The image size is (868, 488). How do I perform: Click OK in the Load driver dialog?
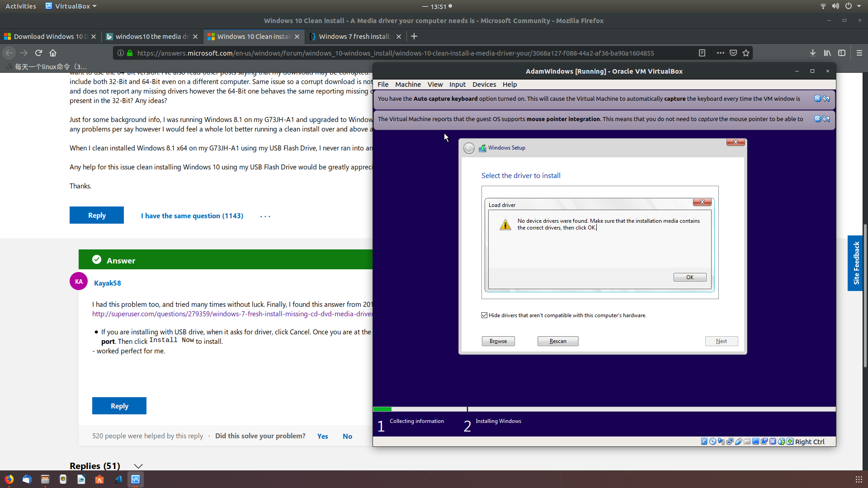coord(690,277)
